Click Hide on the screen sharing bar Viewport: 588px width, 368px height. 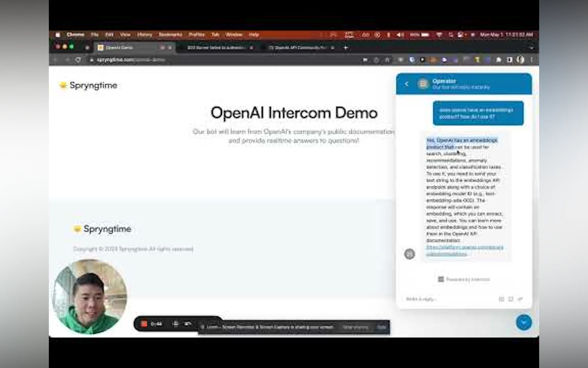pyautogui.click(x=381, y=327)
